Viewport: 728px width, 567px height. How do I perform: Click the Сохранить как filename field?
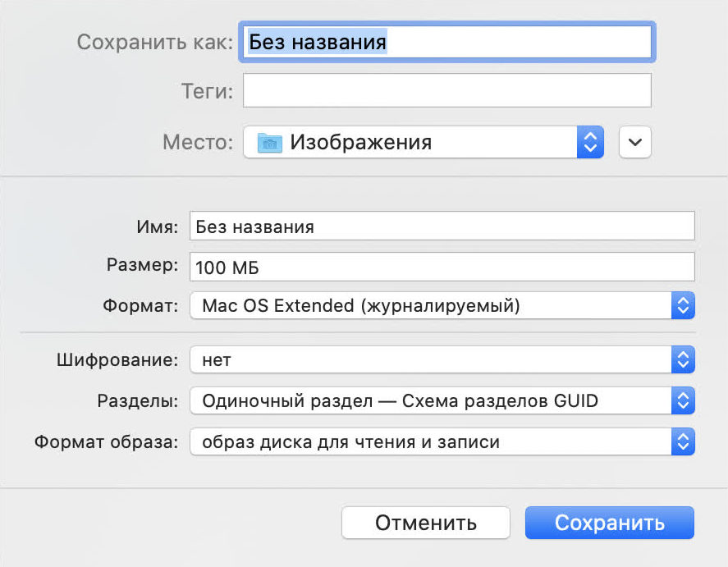[446, 42]
